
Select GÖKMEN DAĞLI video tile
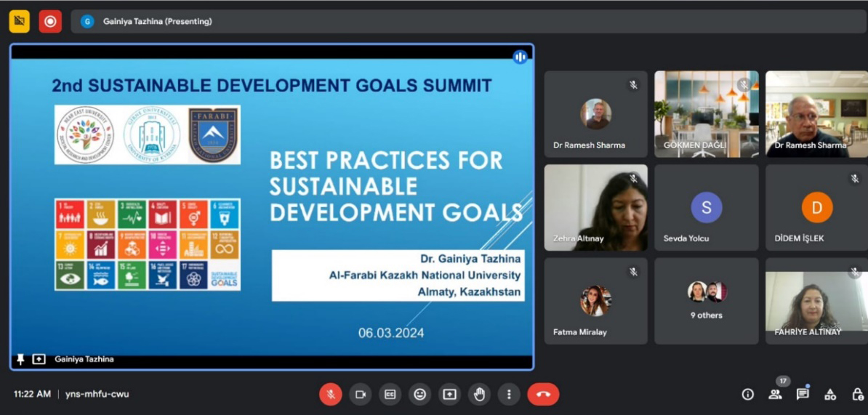tap(707, 114)
